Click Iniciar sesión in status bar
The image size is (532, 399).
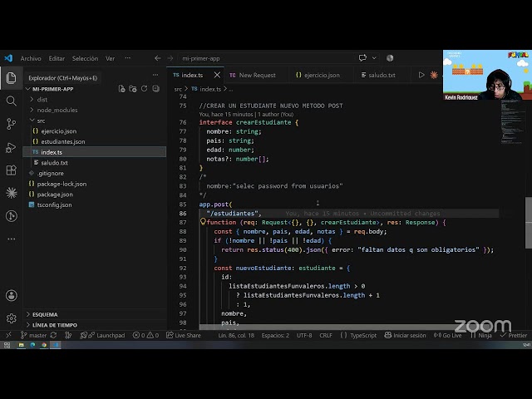(x=405, y=335)
